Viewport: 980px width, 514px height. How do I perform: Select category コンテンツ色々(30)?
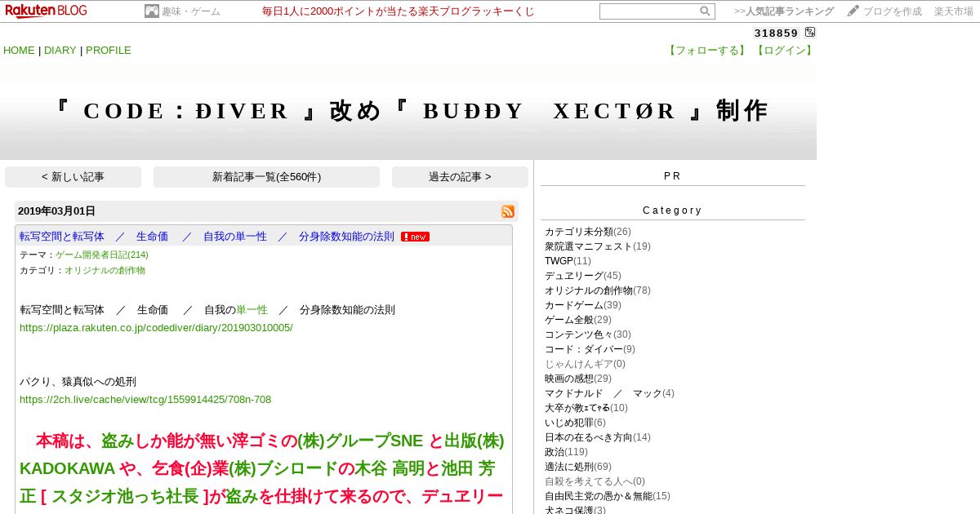tap(588, 335)
